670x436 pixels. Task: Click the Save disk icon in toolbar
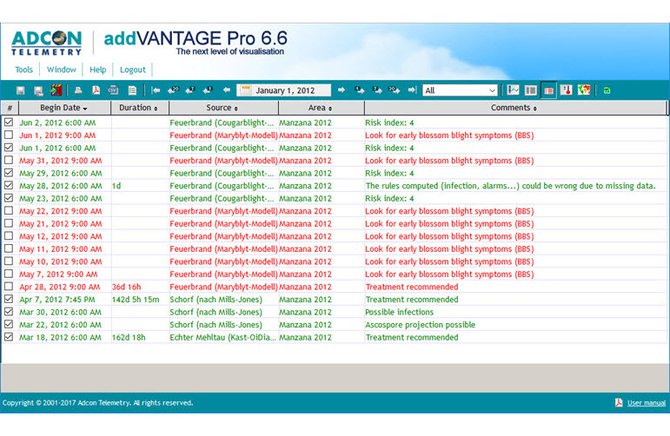(20, 91)
